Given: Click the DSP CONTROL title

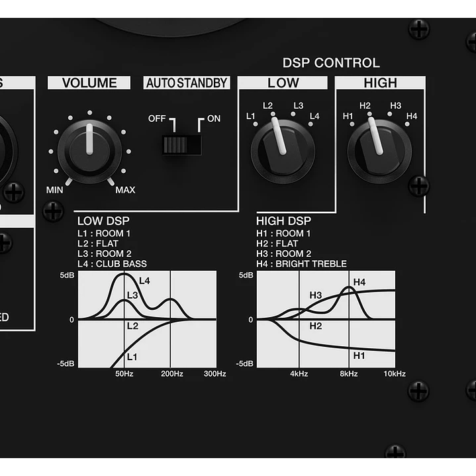Looking at the screenshot, I should point(331,63).
